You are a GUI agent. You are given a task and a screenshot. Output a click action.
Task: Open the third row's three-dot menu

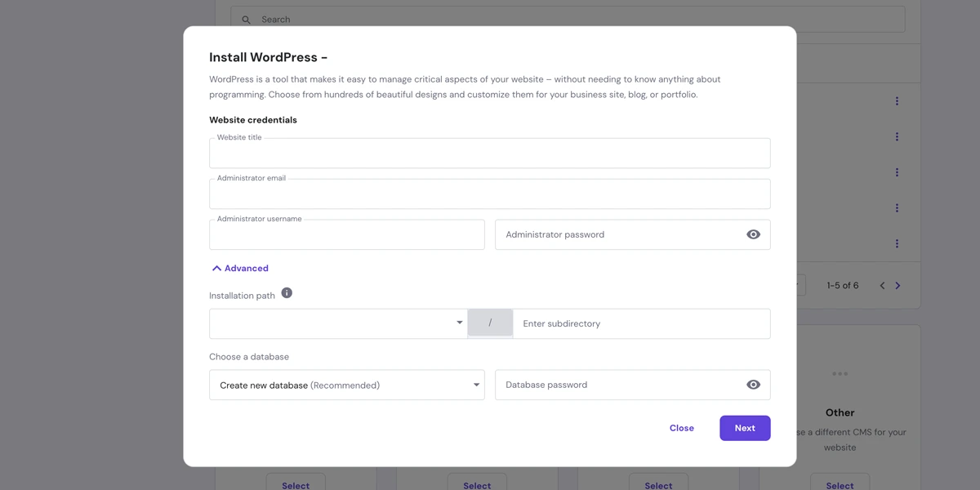tap(897, 172)
